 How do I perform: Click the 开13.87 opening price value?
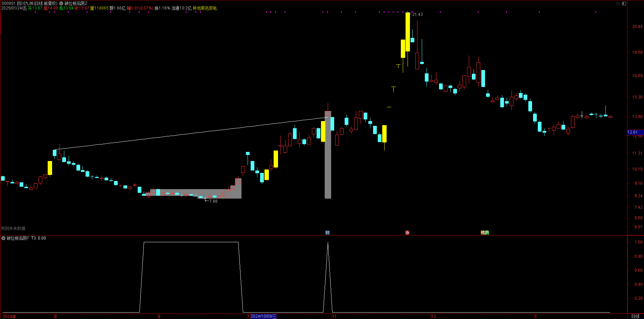[35, 8]
